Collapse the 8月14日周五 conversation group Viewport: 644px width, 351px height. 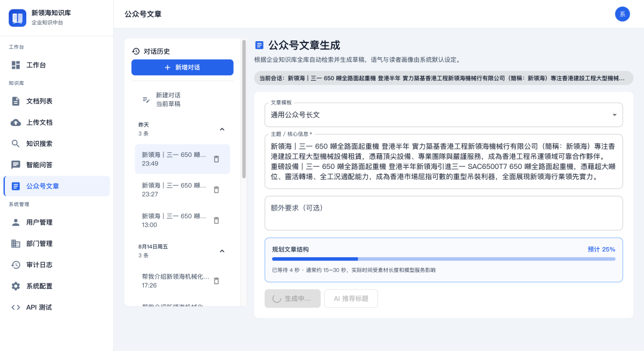click(x=222, y=251)
